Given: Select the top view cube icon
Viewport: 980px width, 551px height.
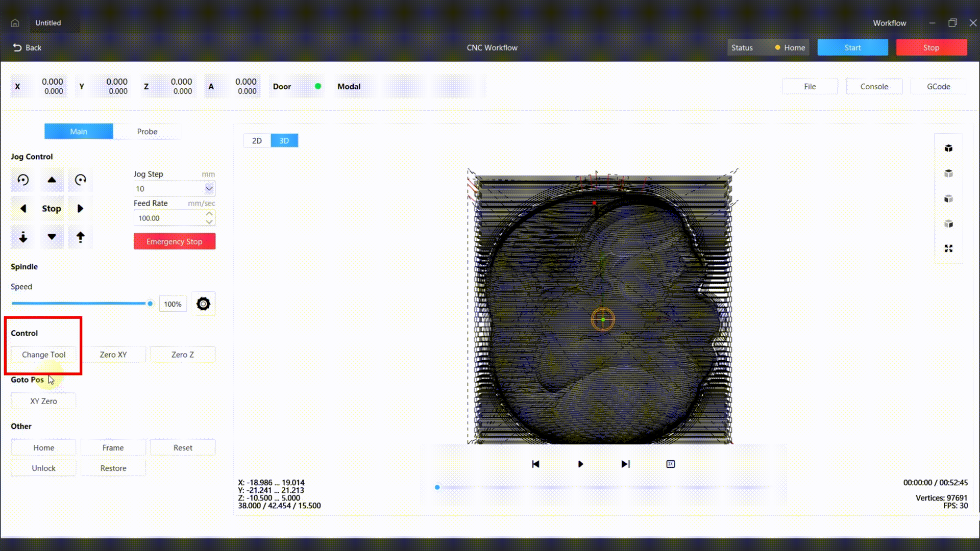Looking at the screenshot, I should (948, 173).
